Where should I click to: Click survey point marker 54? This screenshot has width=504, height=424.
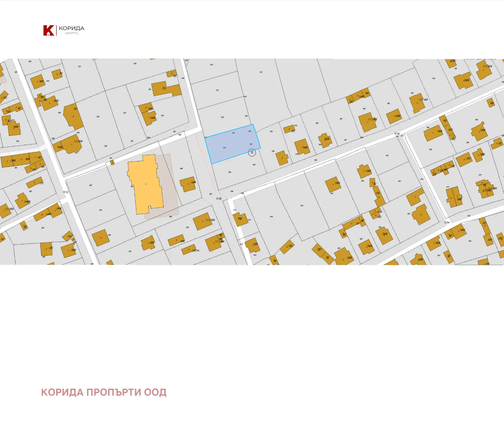coord(447,223)
